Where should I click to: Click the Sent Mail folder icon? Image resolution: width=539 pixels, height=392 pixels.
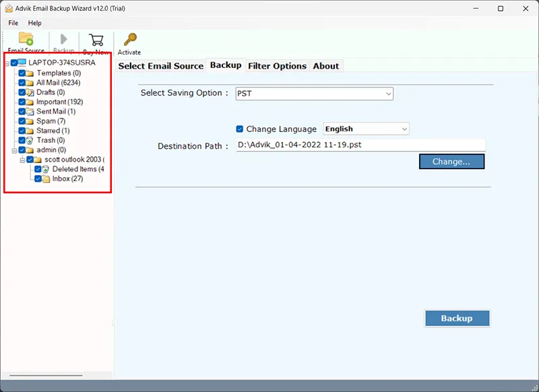[30, 112]
